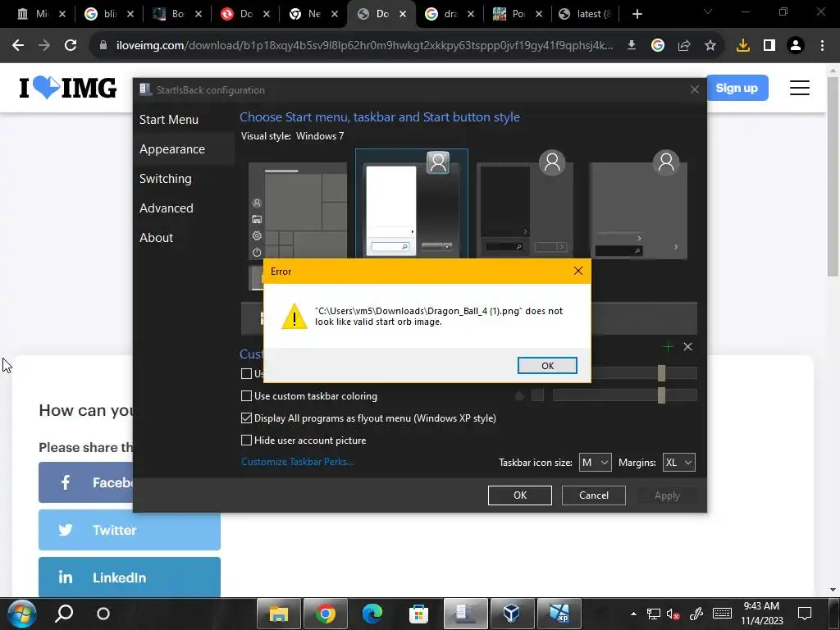Click the share page icon in address bar
Viewport: 840px width, 630px height.
click(683, 46)
